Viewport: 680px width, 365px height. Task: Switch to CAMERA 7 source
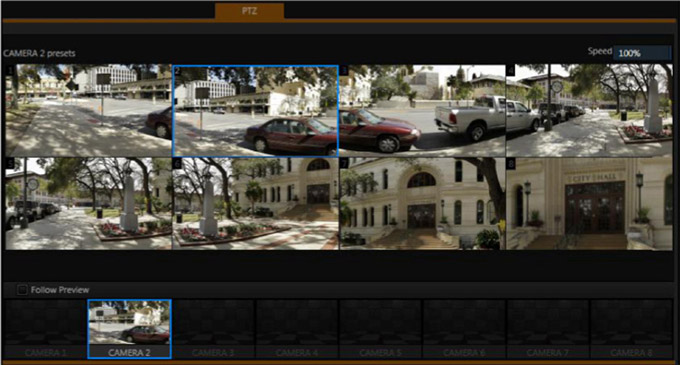548,329
